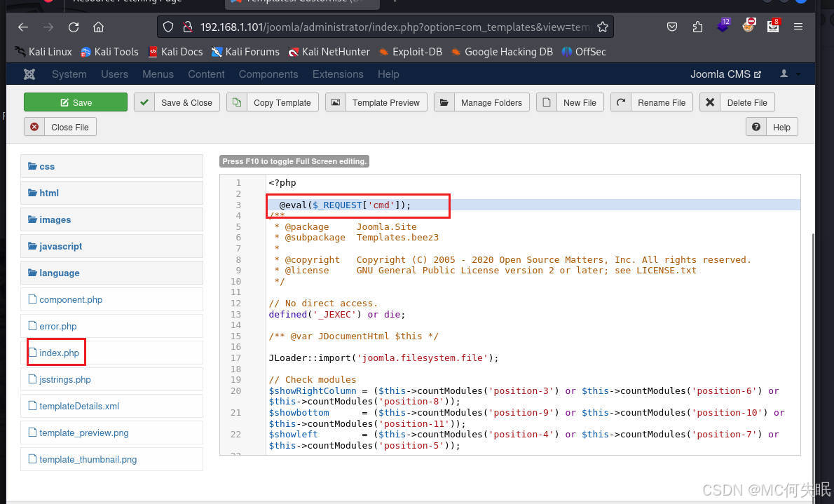Viewport: 834px width, 504px height.
Task: Click the New File button
Action: (x=570, y=102)
